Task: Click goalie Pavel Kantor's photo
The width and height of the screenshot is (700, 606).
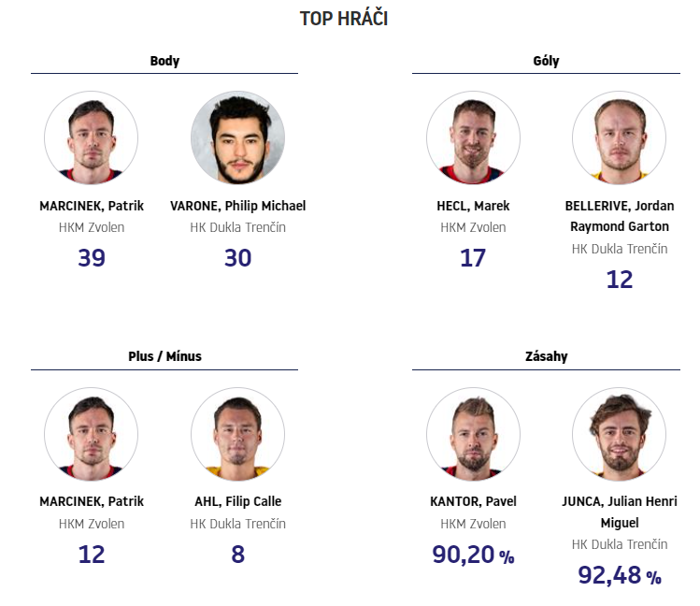Action: coord(473,434)
